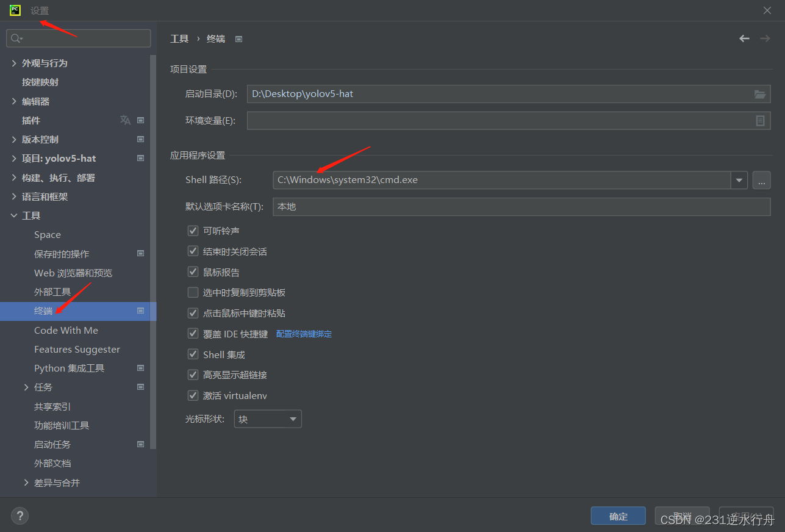Select Features Suggester settings item

pos(77,349)
